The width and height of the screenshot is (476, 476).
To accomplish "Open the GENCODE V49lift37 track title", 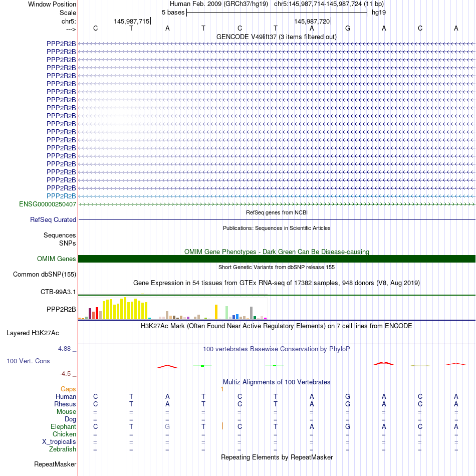I will pyautogui.click(x=277, y=37).
